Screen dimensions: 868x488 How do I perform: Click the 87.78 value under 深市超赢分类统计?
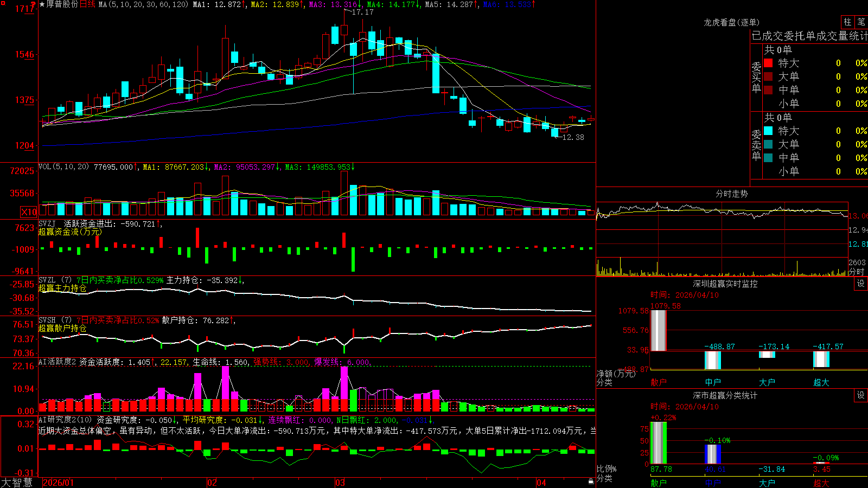(661, 469)
